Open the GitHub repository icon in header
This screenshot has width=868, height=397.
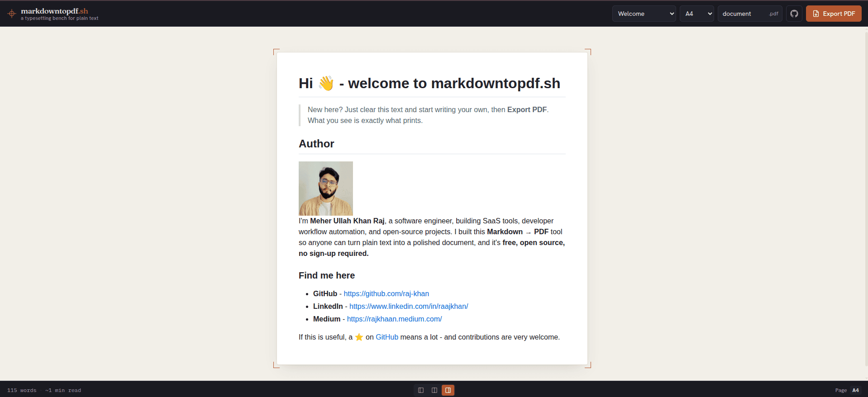794,14
